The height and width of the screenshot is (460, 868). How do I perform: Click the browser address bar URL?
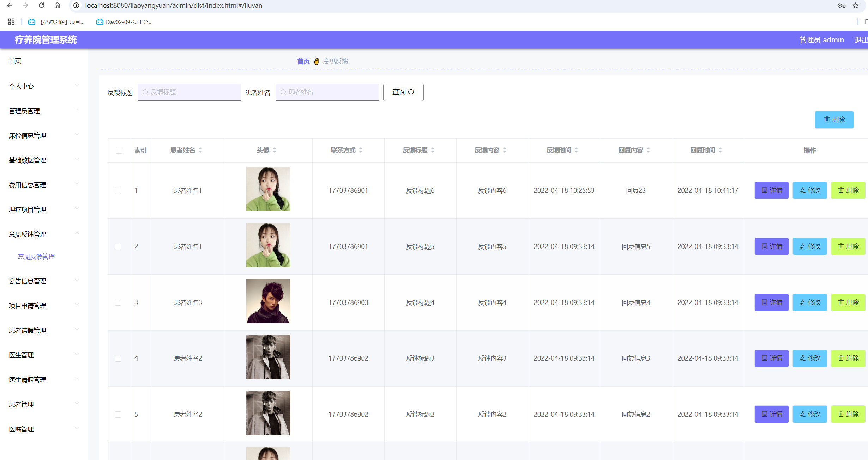point(174,5)
